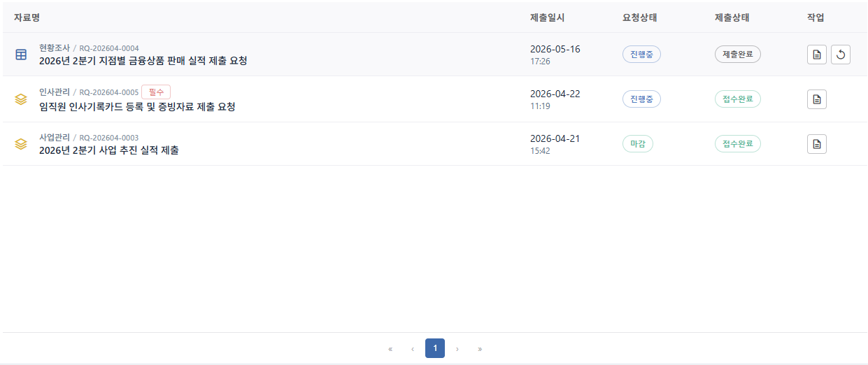868x365 pixels.
Task: Open 2026년 2분기 사업 추진 실적 제출
Action: (109, 150)
